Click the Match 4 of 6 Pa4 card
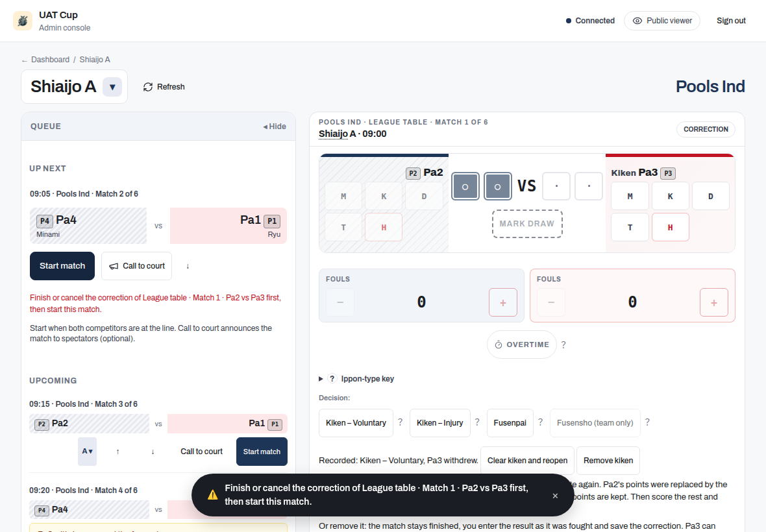 (90, 509)
